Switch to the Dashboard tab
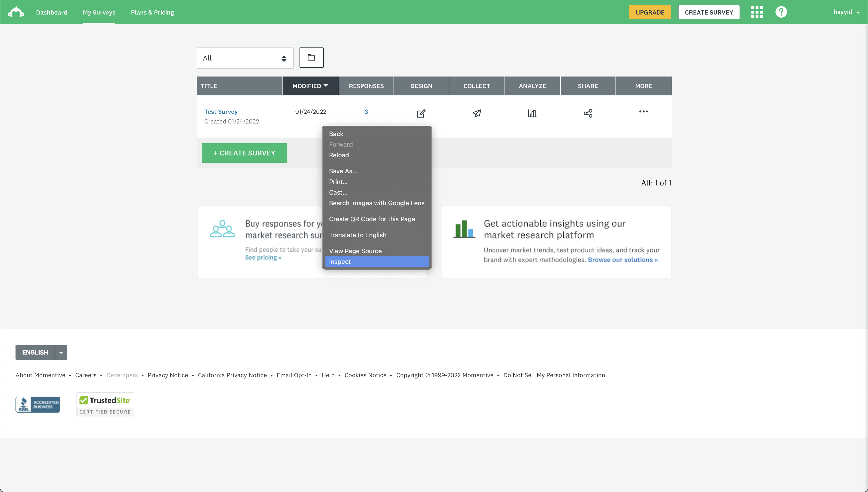The width and height of the screenshot is (868, 492). (x=51, y=12)
